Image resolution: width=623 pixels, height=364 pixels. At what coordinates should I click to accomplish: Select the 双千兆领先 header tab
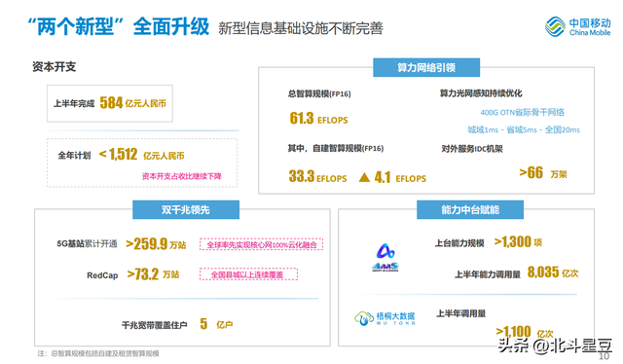click(186, 209)
